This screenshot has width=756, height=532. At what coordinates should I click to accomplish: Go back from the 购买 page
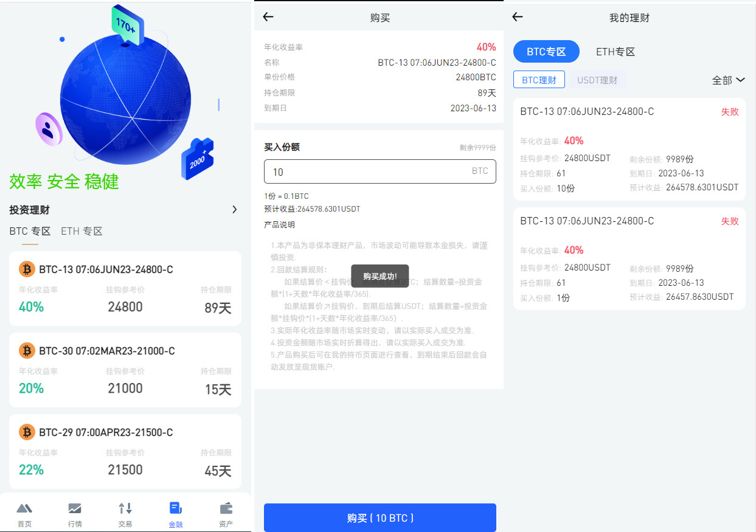268,17
